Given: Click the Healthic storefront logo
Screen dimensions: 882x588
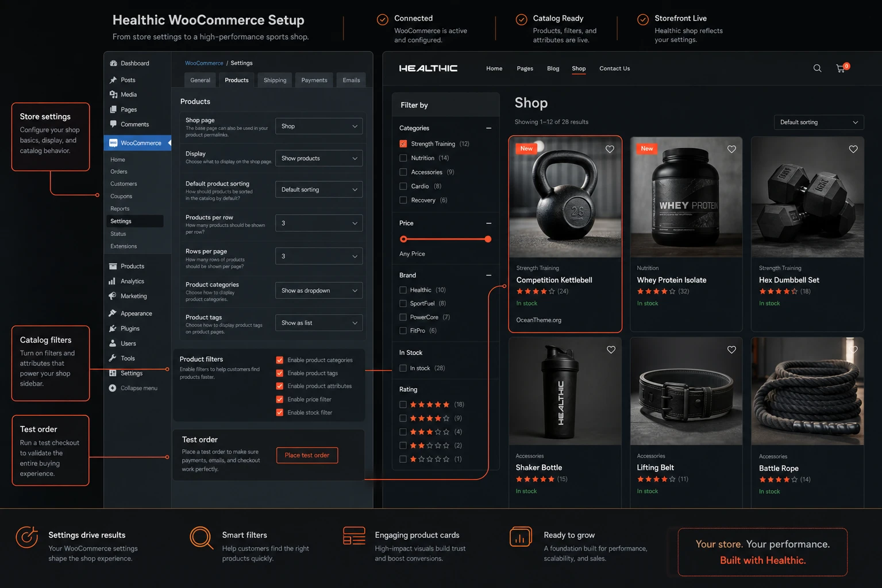Looking at the screenshot, I should pos(428,68).
